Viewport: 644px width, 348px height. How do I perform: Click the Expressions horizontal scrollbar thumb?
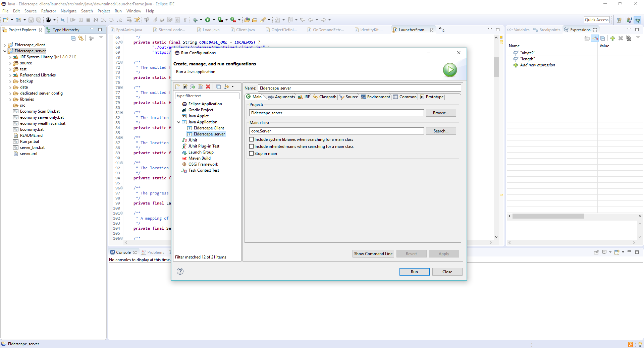pos(548,216)
